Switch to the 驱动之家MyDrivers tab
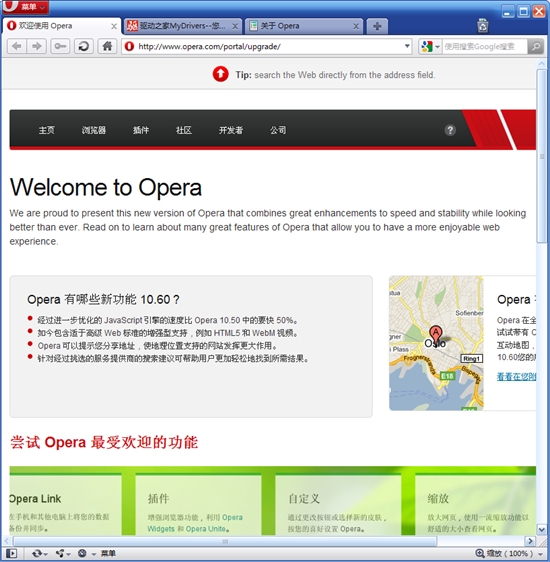 click(183, 26)
